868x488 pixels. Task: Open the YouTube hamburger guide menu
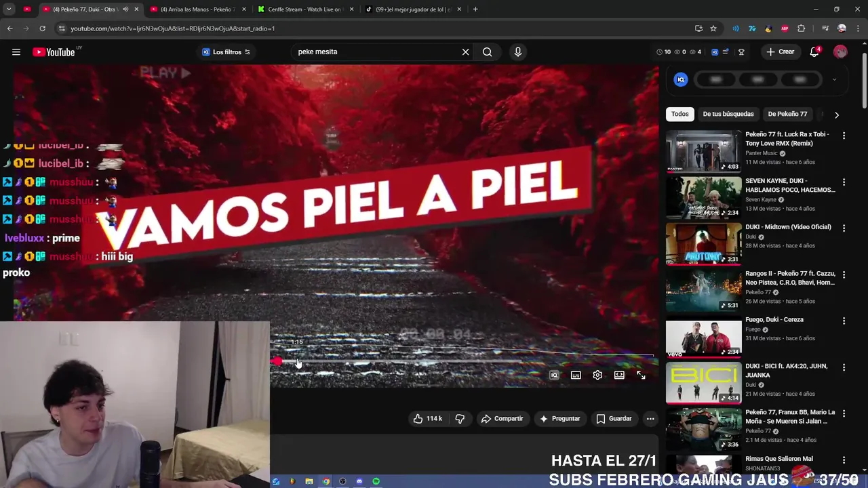coord(16,52)
